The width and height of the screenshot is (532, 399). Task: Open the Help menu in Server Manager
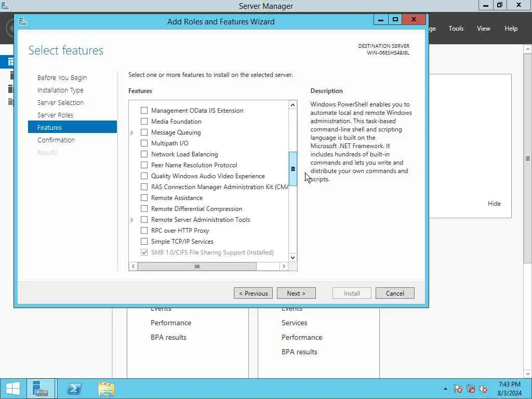click(x=511, y=29)
